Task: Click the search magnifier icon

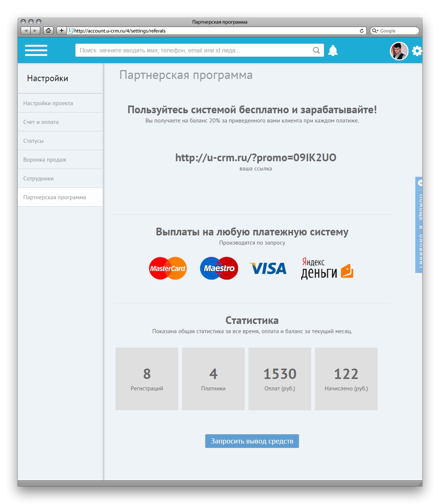Action: (x=316, y=50)
